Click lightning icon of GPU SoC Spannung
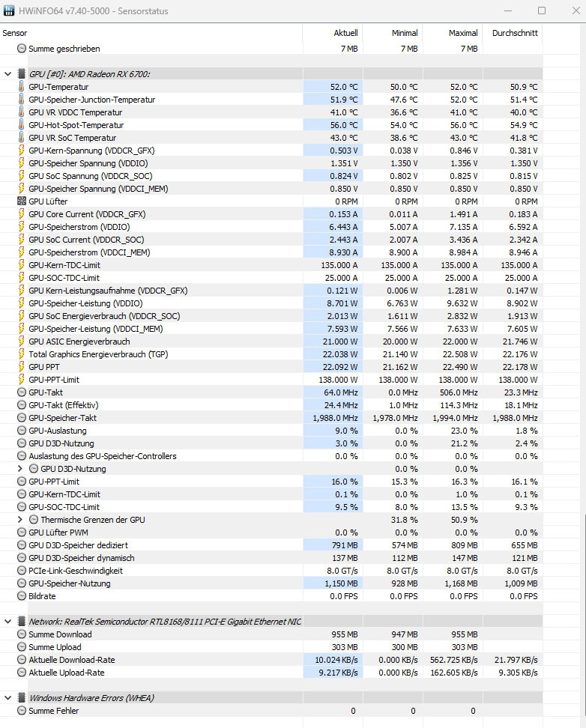 tap(22, 176)
